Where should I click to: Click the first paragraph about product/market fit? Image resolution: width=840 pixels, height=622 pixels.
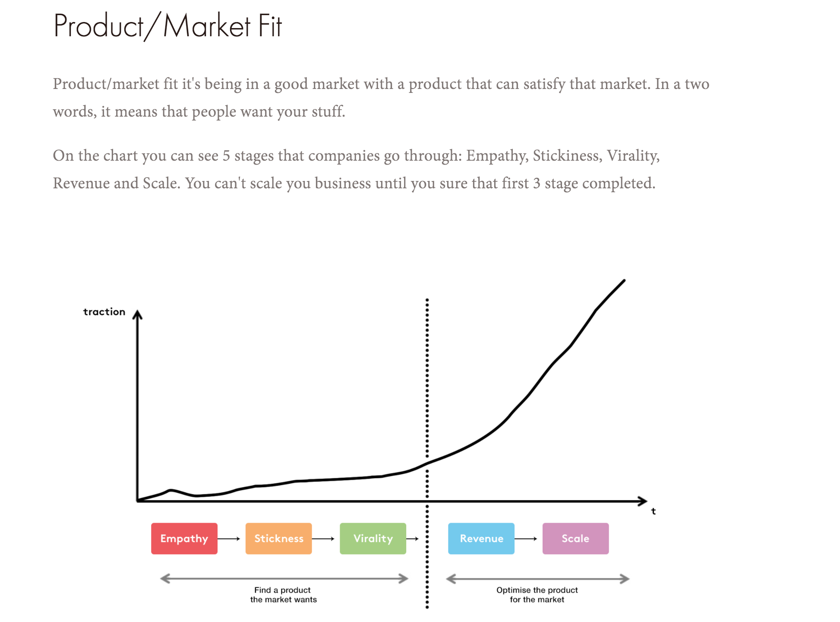click(381, 98)
